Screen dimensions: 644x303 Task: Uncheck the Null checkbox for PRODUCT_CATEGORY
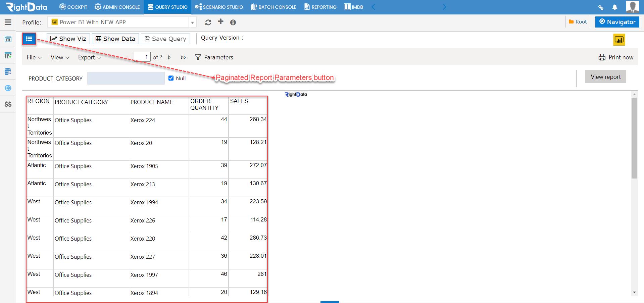pos(170,78)
